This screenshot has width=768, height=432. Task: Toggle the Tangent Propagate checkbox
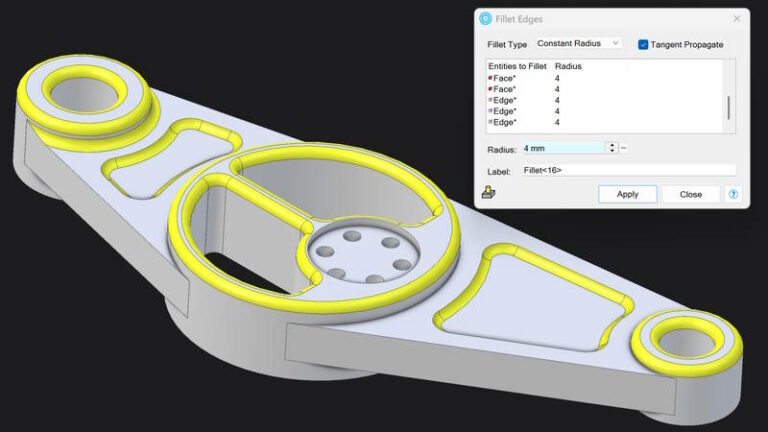point(643,45)
